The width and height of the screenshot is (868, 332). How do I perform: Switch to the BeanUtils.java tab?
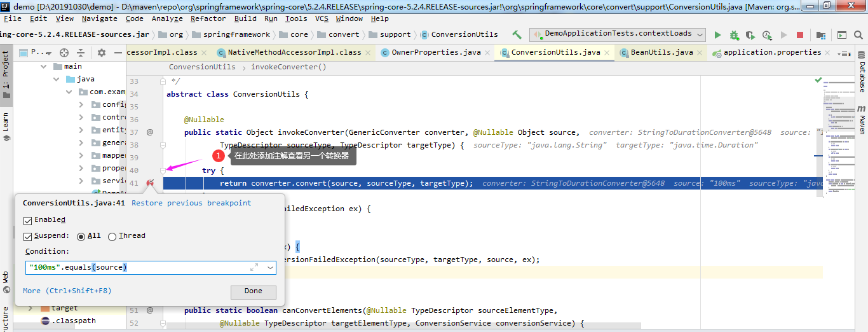click(661, 52)
